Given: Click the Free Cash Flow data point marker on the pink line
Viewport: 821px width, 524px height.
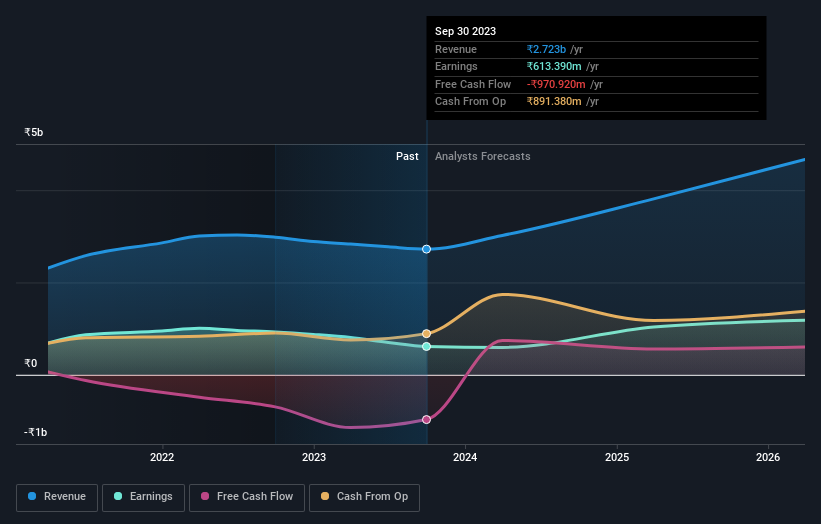Looking at the screenshot, I should pyautogui.click(x=426, y=419).
